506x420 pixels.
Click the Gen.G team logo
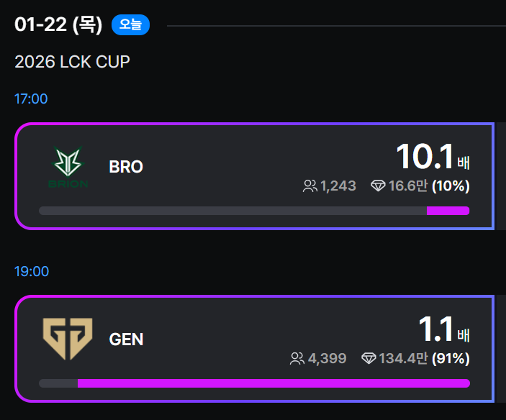tap(68, 339)
